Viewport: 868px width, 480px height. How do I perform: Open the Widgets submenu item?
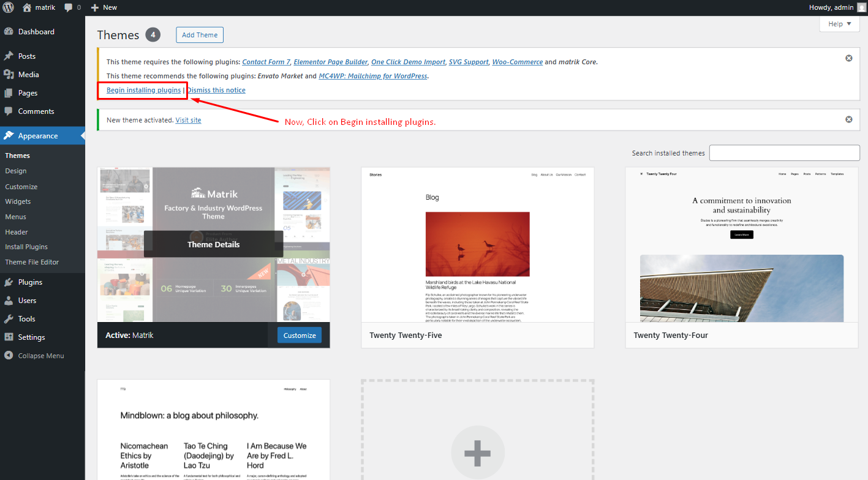tap(18, 201)
